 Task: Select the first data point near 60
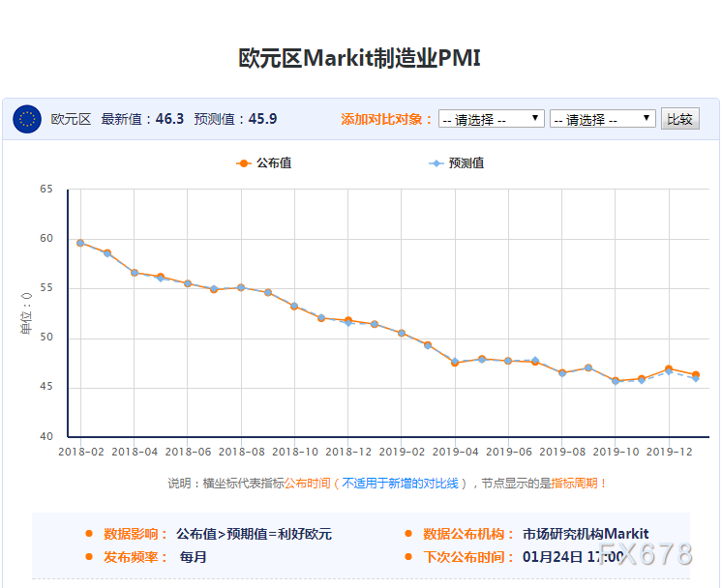tap(80, 243)
